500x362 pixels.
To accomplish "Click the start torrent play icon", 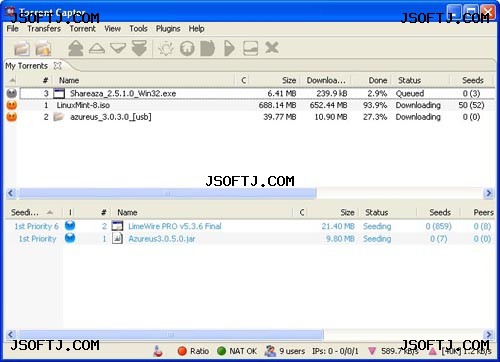I will click(x=229, y=48).
